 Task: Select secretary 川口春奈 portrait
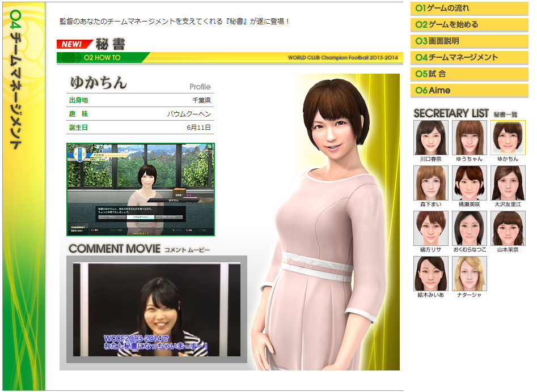coord(430,138)
